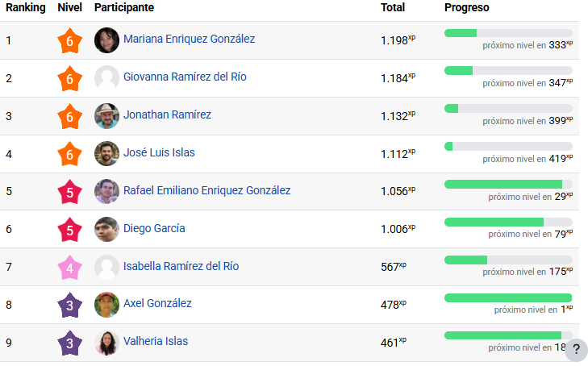Screen dimensions: 588x366
Task: Open Giovanna Ramírez del Río's name link
Action: (x=185, y=77)
